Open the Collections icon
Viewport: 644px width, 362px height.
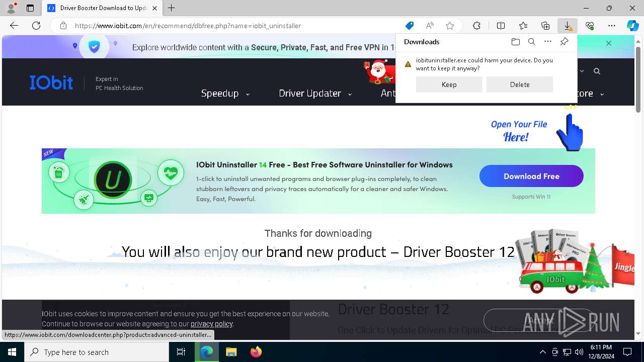click(x=545, y=26)
